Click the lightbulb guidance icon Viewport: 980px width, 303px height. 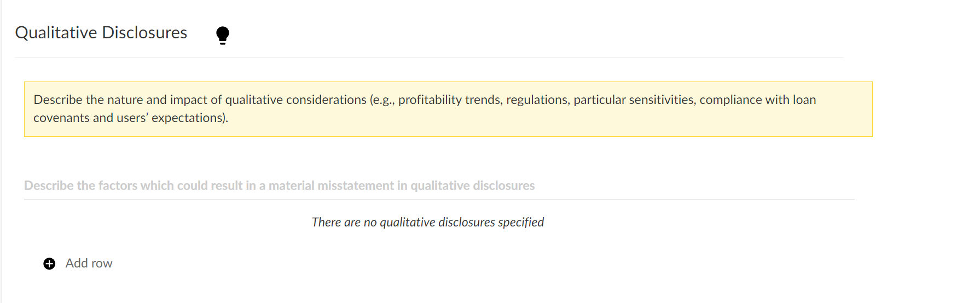[223, 34]
